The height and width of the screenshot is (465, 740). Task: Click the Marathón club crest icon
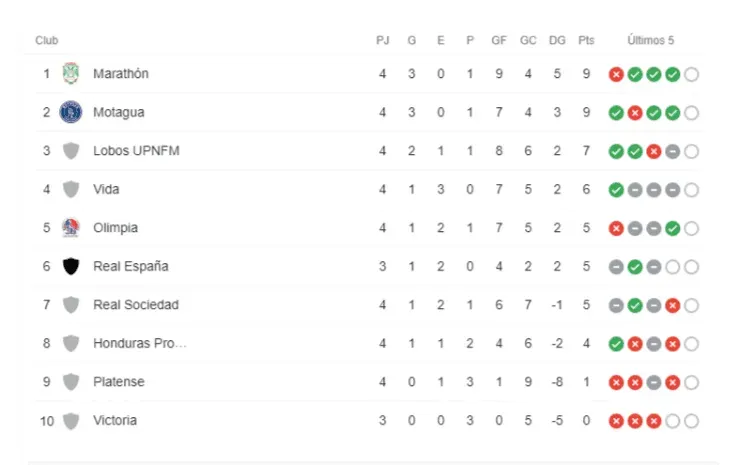click(x=70, y=74)
